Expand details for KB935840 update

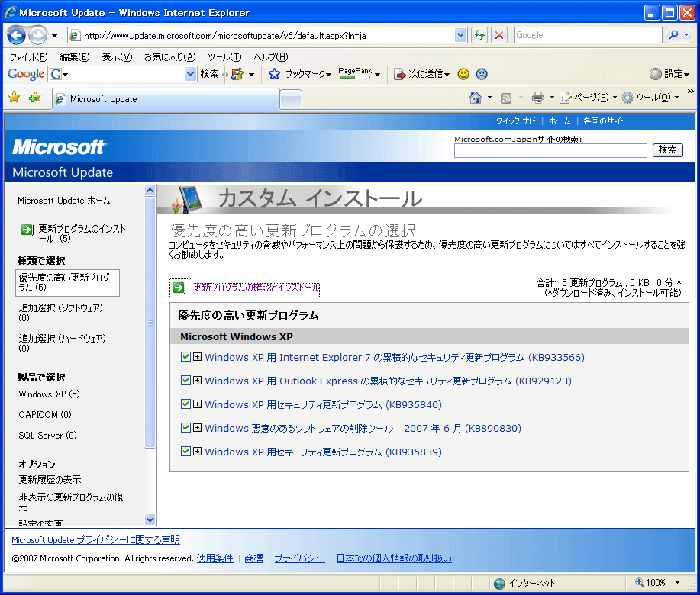(x=197, y=404)
